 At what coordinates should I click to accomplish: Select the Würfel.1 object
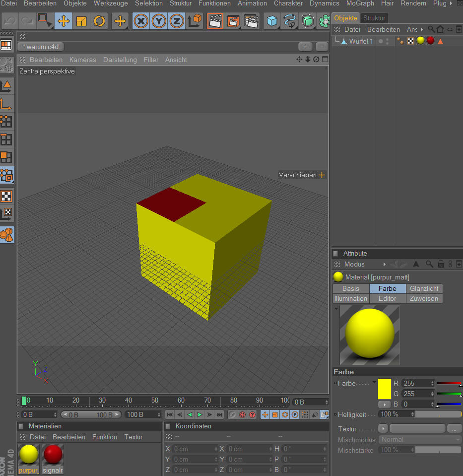click(361, 41)
